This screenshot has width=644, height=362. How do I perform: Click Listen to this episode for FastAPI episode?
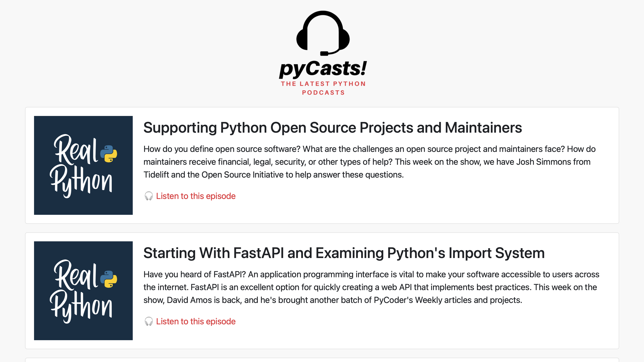[x=196, y=321]
